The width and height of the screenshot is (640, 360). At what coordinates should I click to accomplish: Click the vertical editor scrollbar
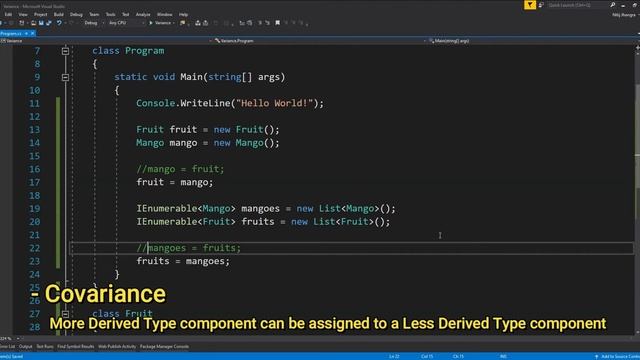637,192
